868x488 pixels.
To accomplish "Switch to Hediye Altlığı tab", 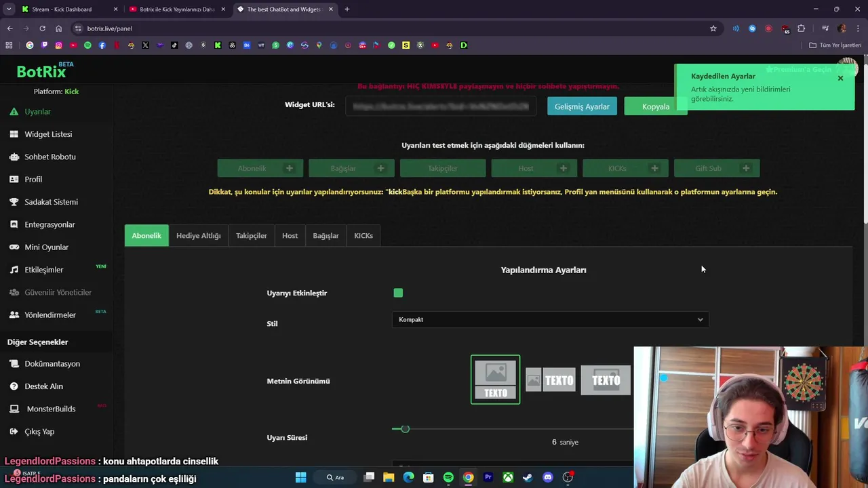I will tap(199, 236).
